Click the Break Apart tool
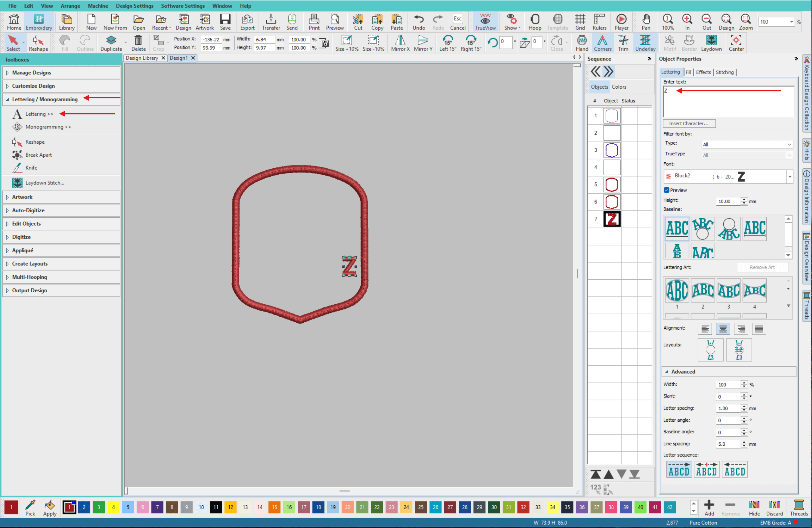 [38, 155]
